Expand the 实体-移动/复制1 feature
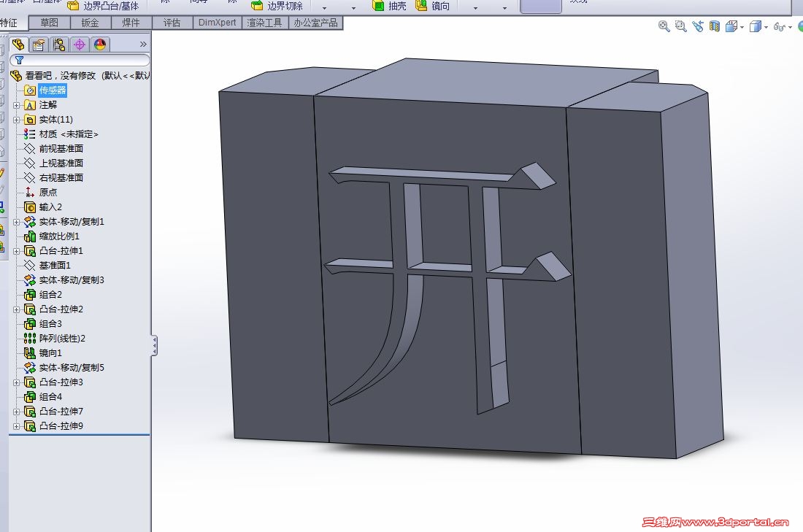 pos(16,222)
